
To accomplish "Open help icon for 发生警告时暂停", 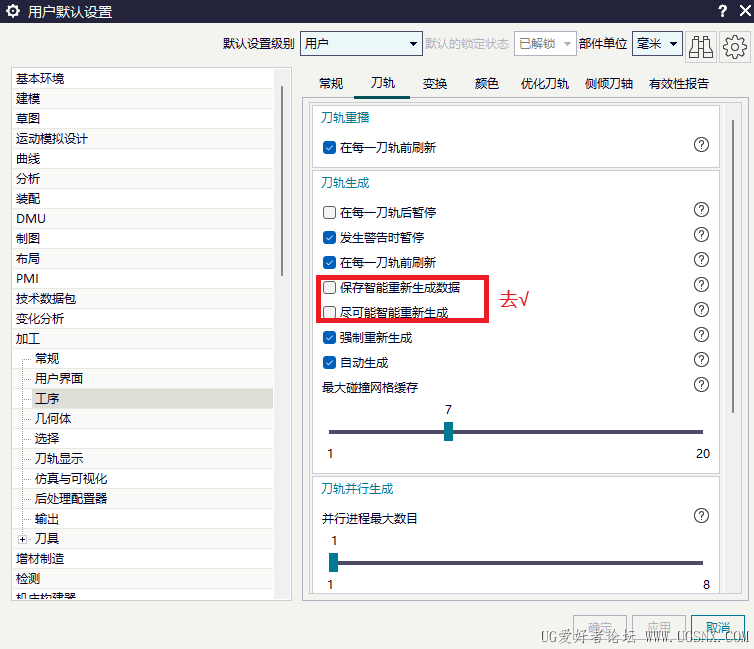I will [x=701, y=235].
